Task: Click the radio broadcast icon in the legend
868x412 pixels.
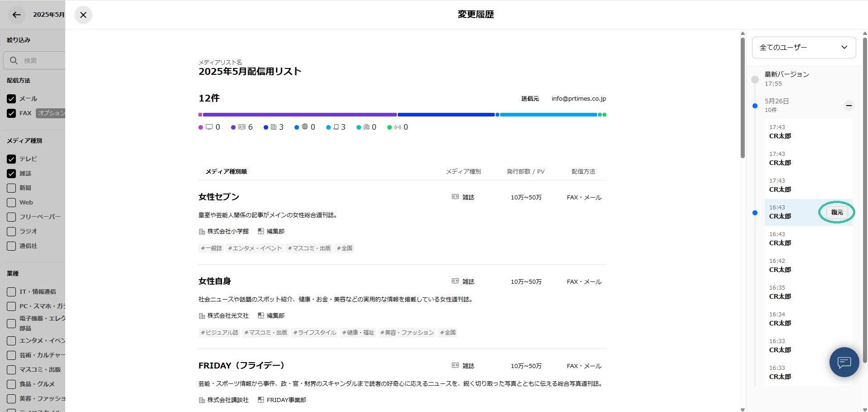Action: 398,127
